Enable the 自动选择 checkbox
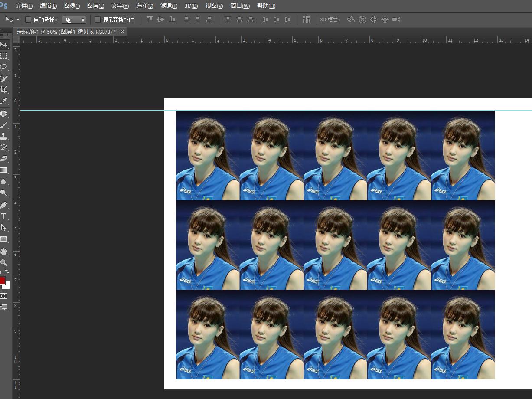 pyautogui.click(x=28, y=20)
